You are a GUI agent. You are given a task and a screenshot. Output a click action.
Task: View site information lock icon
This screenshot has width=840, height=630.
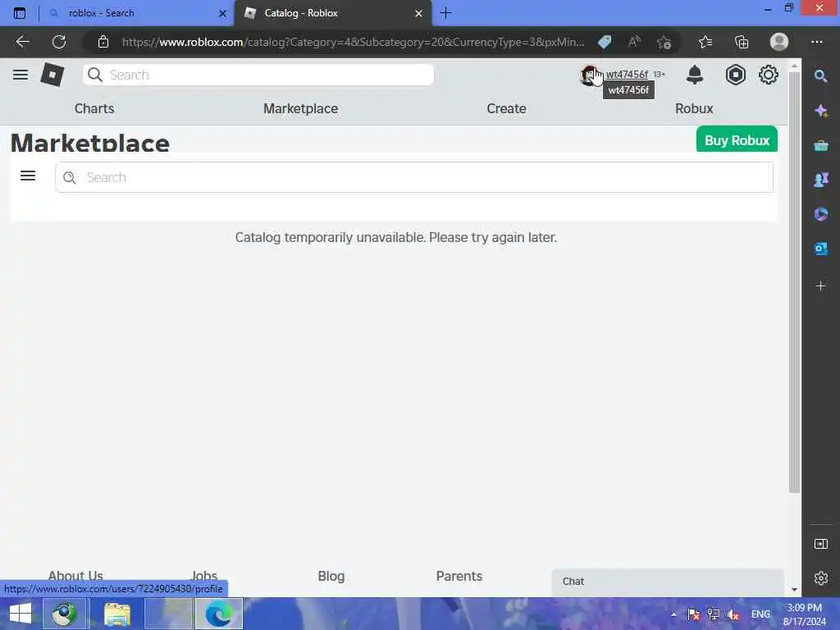coord(103,42)
